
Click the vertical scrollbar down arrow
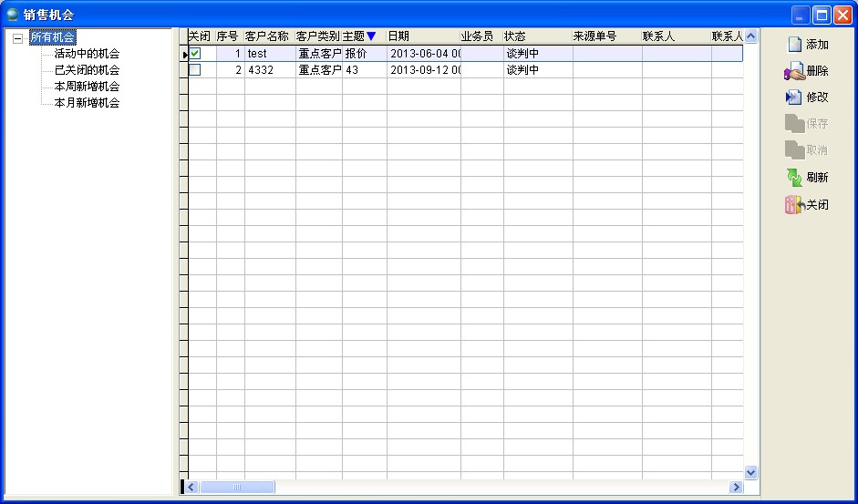[751, 473]
